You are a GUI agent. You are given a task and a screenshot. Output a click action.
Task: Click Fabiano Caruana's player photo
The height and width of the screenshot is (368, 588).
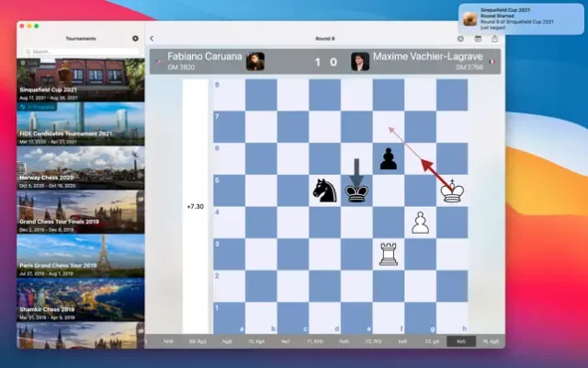coord(255,62)
